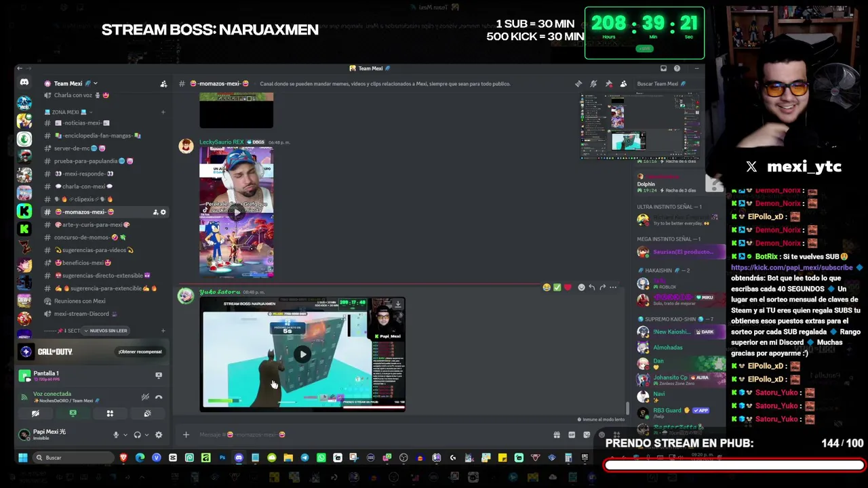Open the add reaction emoji picker
Image resolution: width=868 pixels, height=488 pixels.
tap(581, 287)
